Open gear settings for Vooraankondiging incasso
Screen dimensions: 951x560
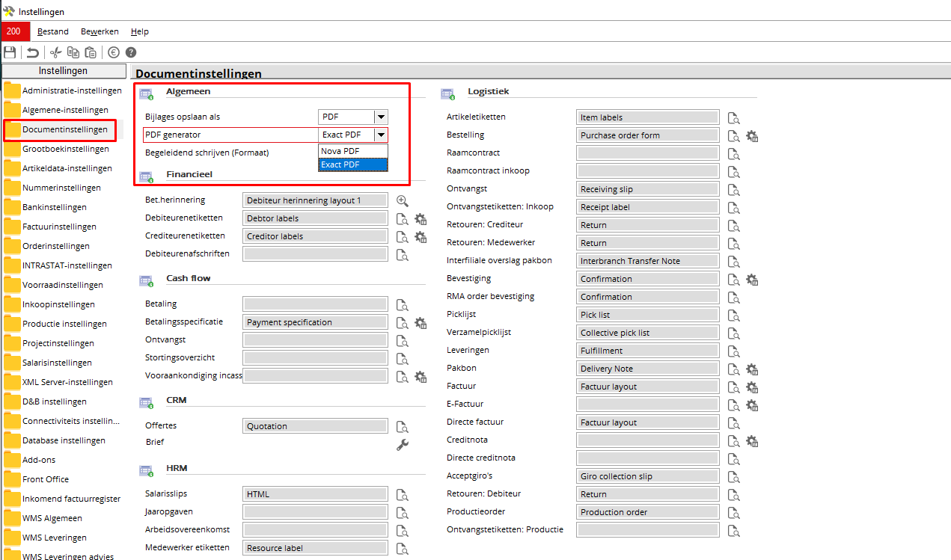(421, 376)
